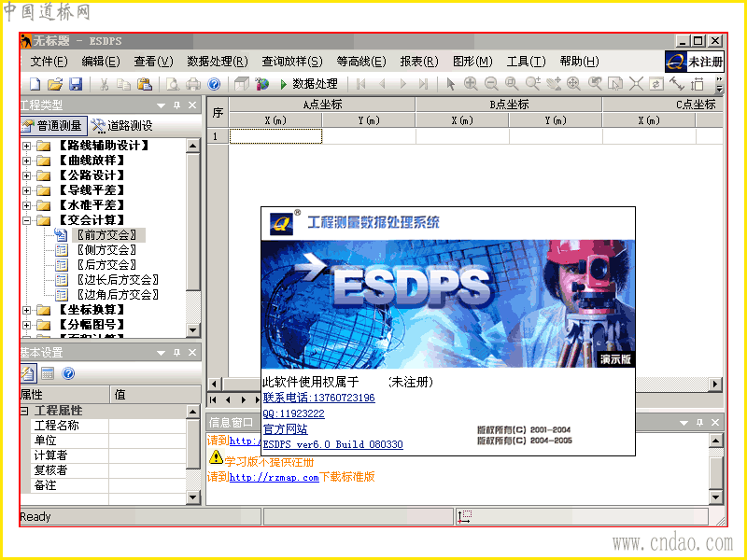Click the New file toolbar icon
This screenshot has width=747, height=560.
[35, 84]
